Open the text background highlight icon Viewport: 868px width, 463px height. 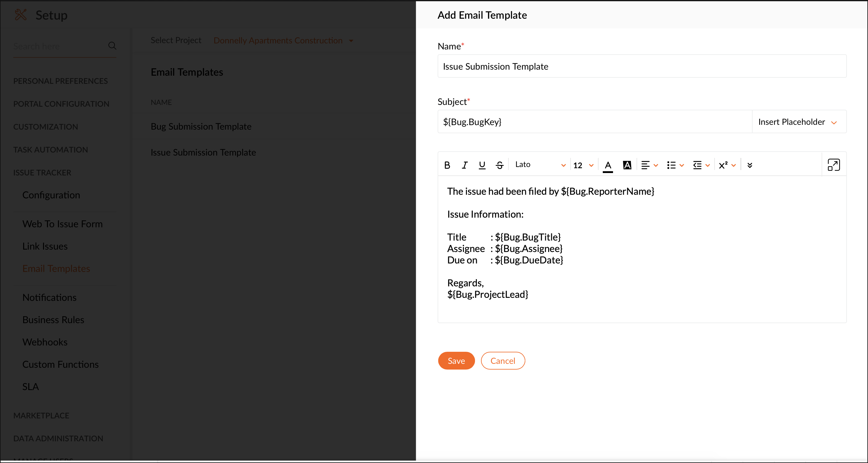[x=627, y=165]
